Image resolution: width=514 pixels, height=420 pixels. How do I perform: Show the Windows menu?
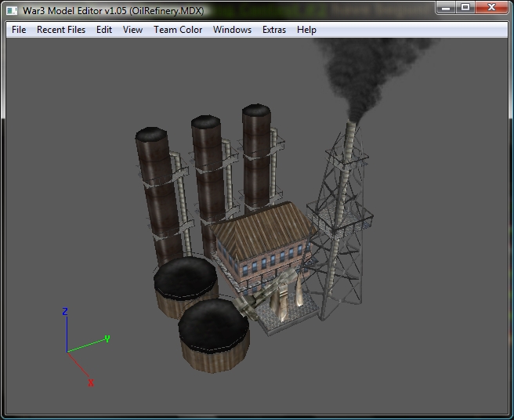(x=232, y=30)
